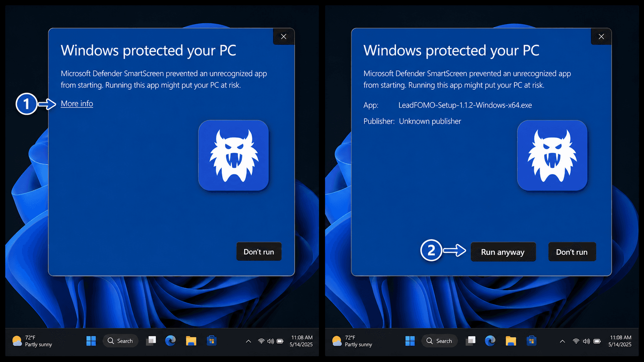
Task: Click the LeadFOMO monster icon in left dialog
Action: pos(233,155)
